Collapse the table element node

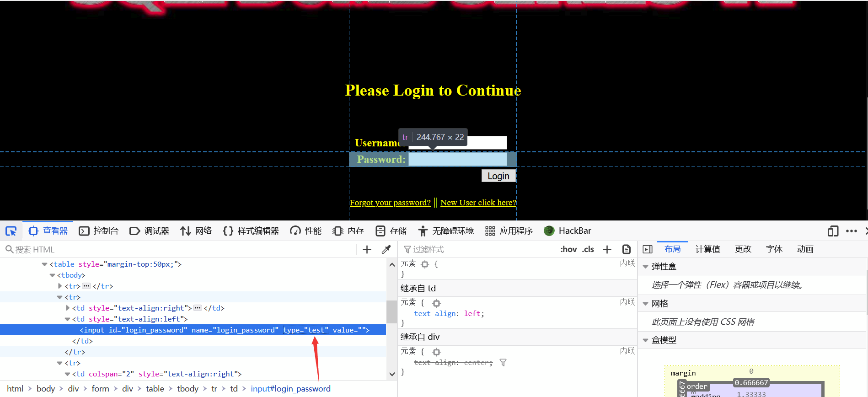click(x=44, y=264)
